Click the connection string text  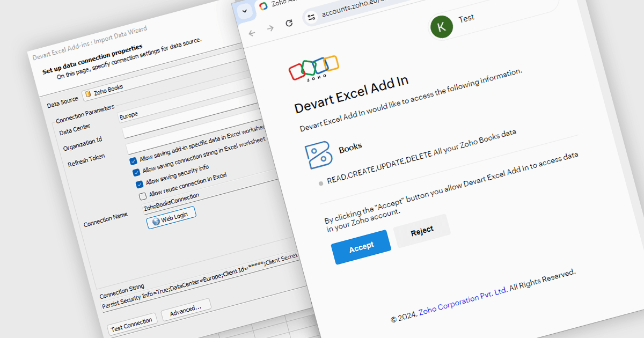pos(200,282)
